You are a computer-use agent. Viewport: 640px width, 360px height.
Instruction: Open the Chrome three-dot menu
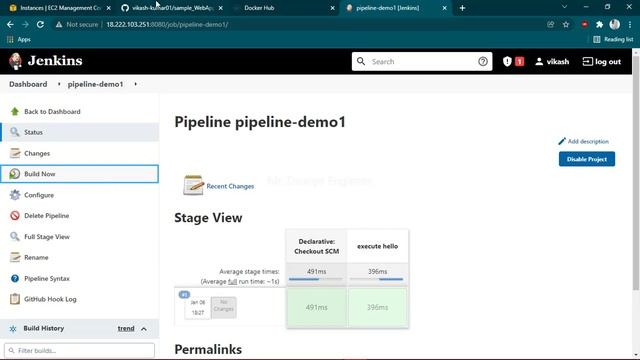pos(630,24)
